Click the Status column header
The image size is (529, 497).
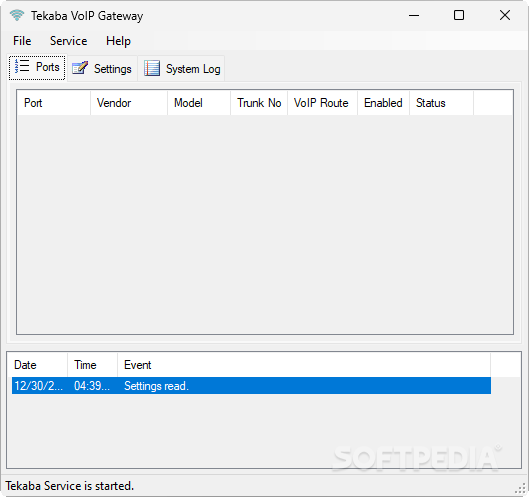(441, 103)
